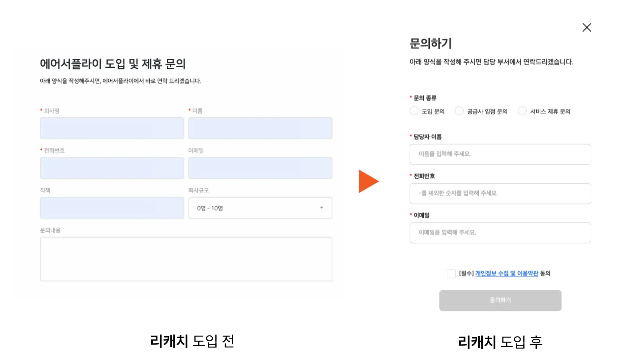Click the 에어서플라이 도입 및 제휴 문의 heading
Image resolution: width=644 pixels, height=362 pixels.
pos(113,64)
